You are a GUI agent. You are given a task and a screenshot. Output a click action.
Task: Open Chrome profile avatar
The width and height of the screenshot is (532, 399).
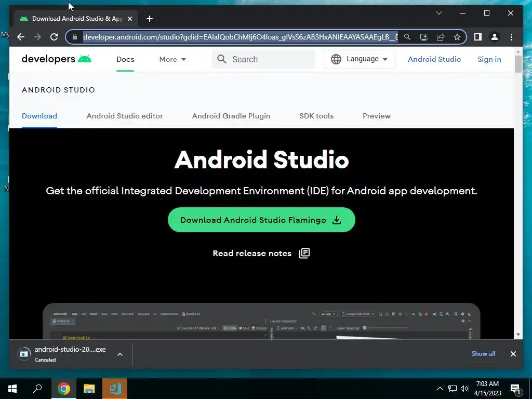pos(495,37)
